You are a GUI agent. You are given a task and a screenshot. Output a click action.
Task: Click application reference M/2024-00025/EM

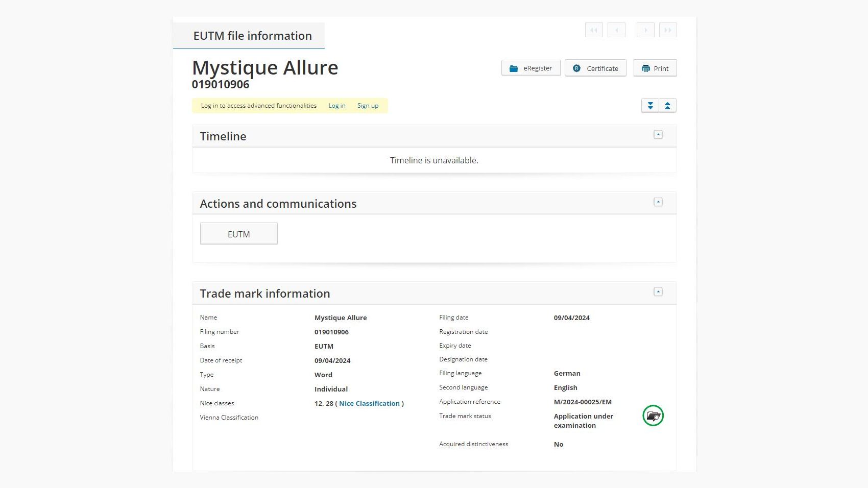click(583, 402)
